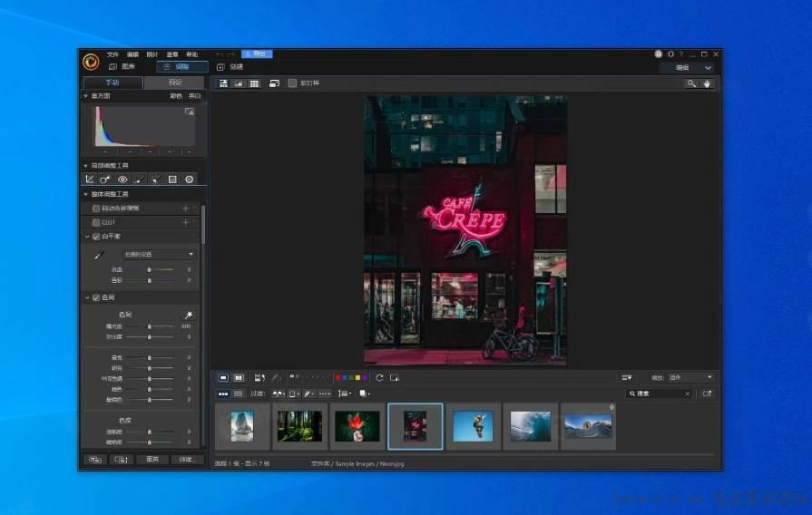Select the red-eye removal eye icon
Viewport: 812px width, 515px height.
click(122, 180)
